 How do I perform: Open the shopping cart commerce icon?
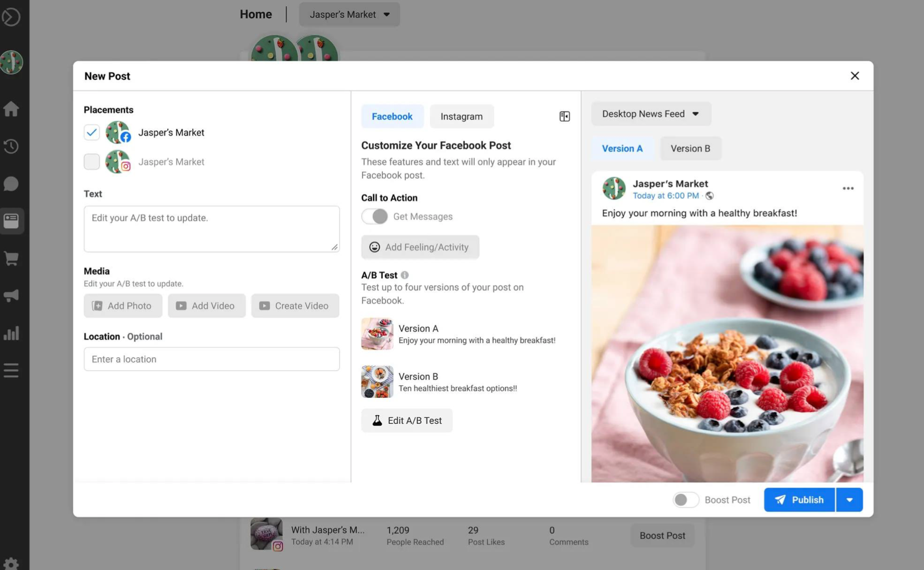point(11,258)
